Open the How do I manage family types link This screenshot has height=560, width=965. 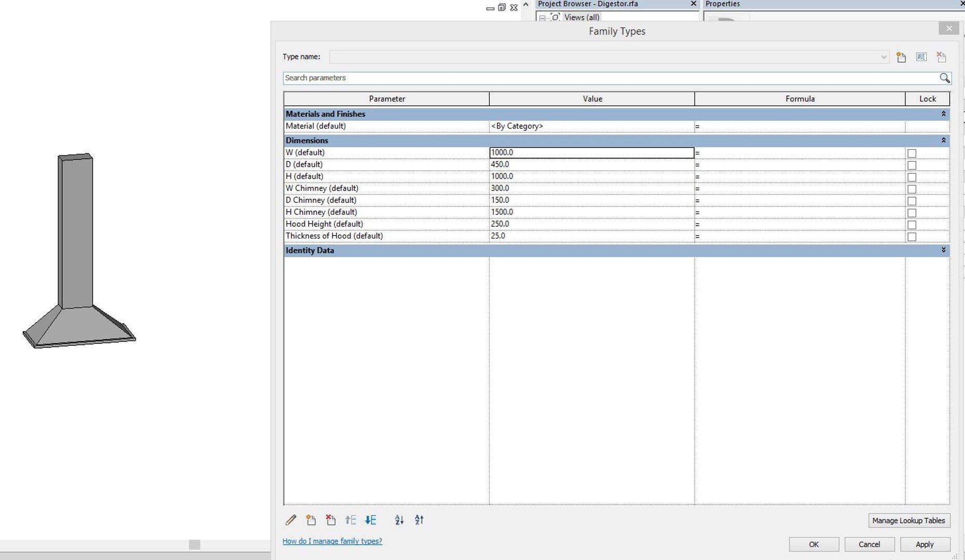[x=332, y=541]
